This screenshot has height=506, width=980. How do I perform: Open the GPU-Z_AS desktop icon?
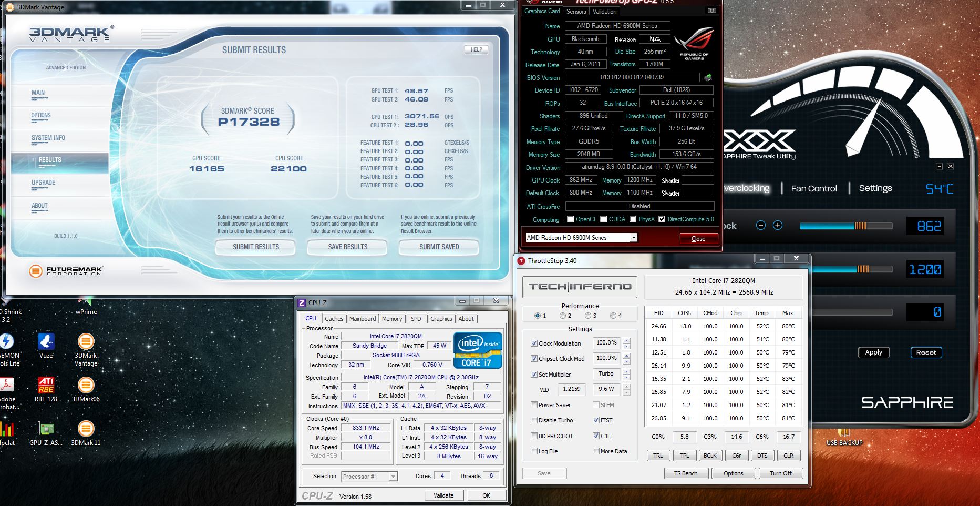[x=46, y=433]
